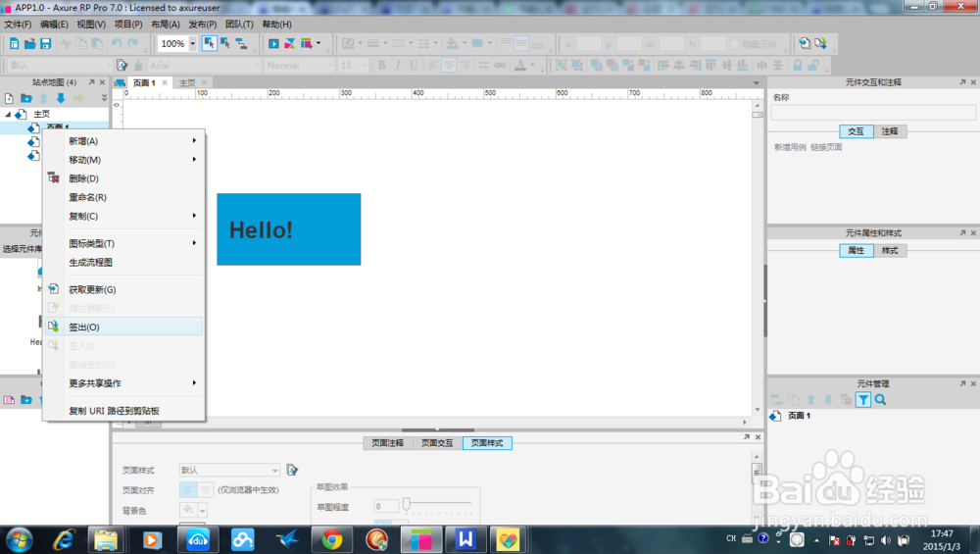Select the intersected selection mode tool

pos(210,43)
